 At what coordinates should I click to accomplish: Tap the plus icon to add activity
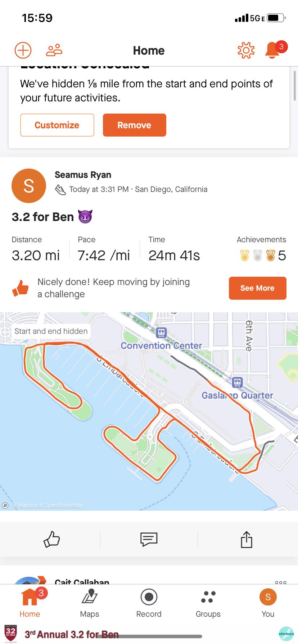pos(23,50)
